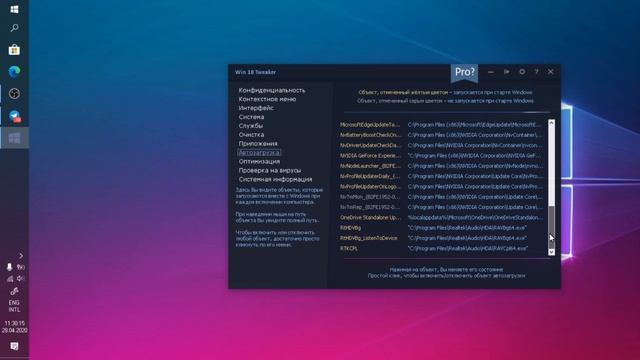Open Система section
This screenshot has height=360, width=640.
pos(251,117)
